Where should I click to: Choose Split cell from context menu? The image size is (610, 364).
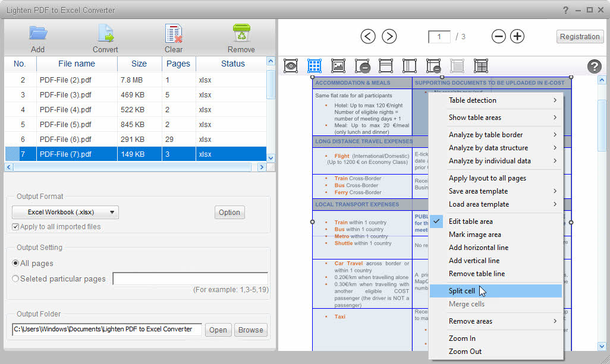[x=462, y=291]
